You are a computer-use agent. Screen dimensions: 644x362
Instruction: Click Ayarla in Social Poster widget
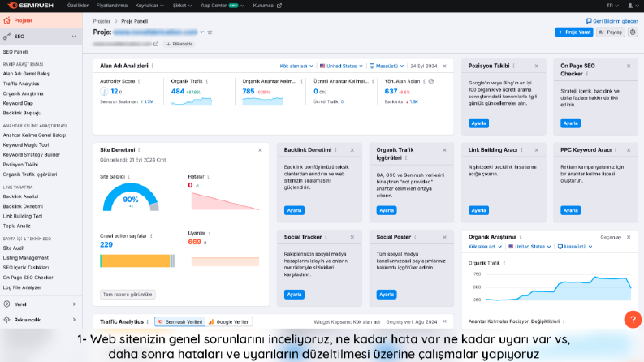coord(387,295)
